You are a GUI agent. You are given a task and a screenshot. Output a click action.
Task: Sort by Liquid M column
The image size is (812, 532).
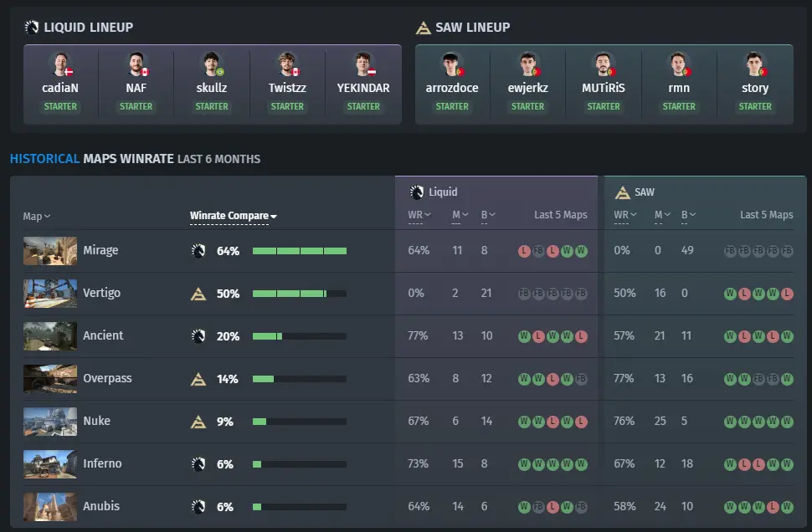point(460,215)
